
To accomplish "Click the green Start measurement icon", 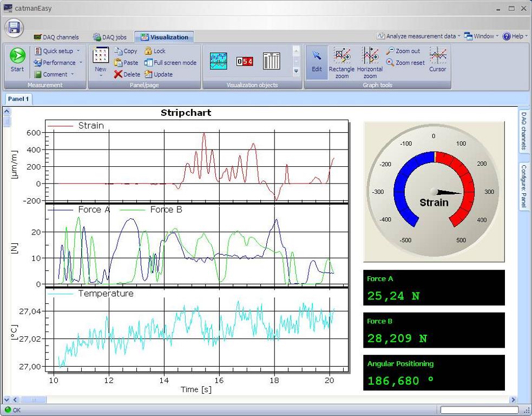I will 17,56.
